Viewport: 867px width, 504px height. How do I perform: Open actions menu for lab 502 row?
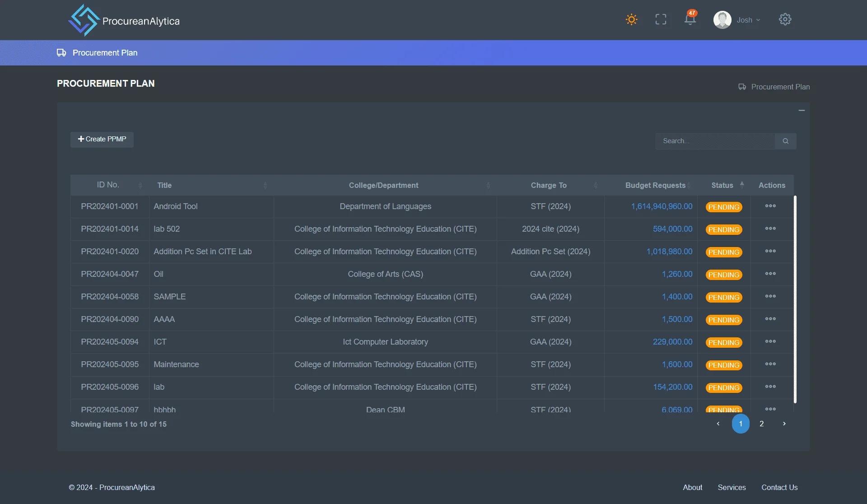coord(770,229)
